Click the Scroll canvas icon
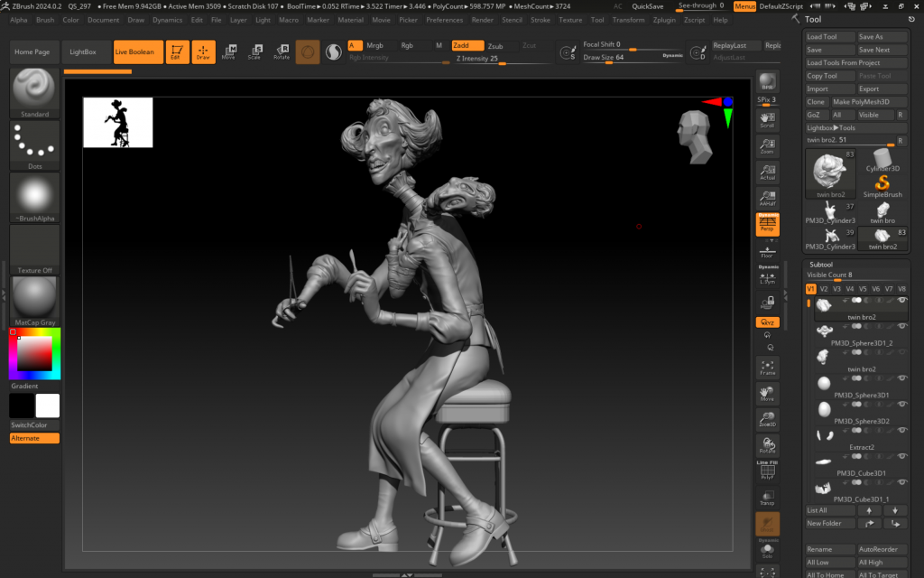924x578 pixels. tap(767, 120)
